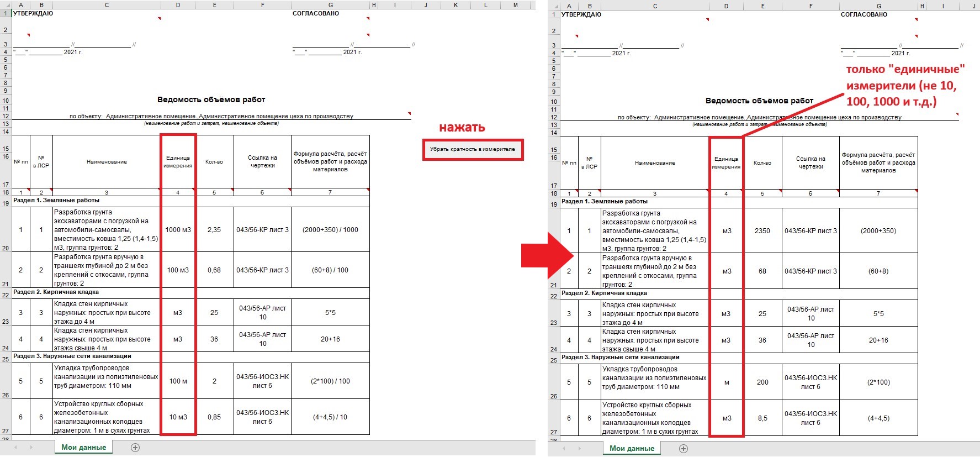The width and height of the screenshot is (980, 457).
Task: Select column K header in left sheet
Action: 456,5
